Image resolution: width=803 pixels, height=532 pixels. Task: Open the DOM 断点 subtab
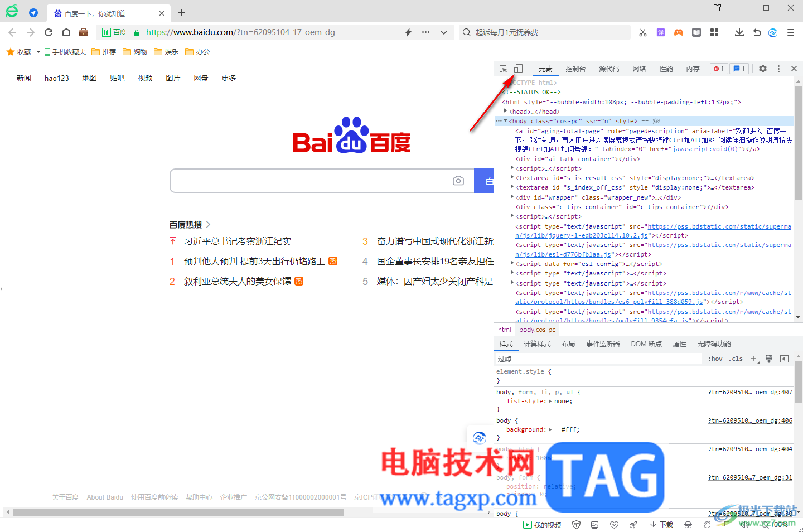(x=646, y=344)
